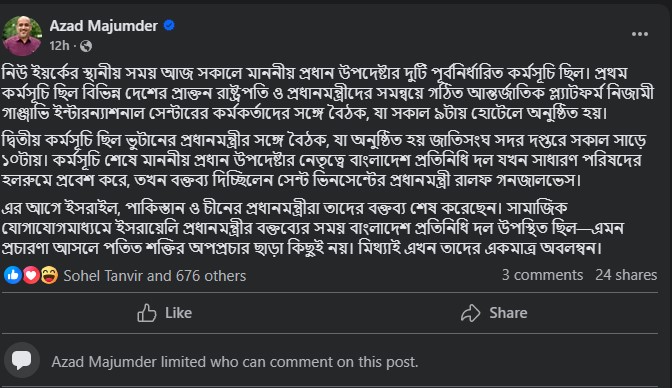View the 24 shares list
This screenshot has width=672, height=388.
626,275
